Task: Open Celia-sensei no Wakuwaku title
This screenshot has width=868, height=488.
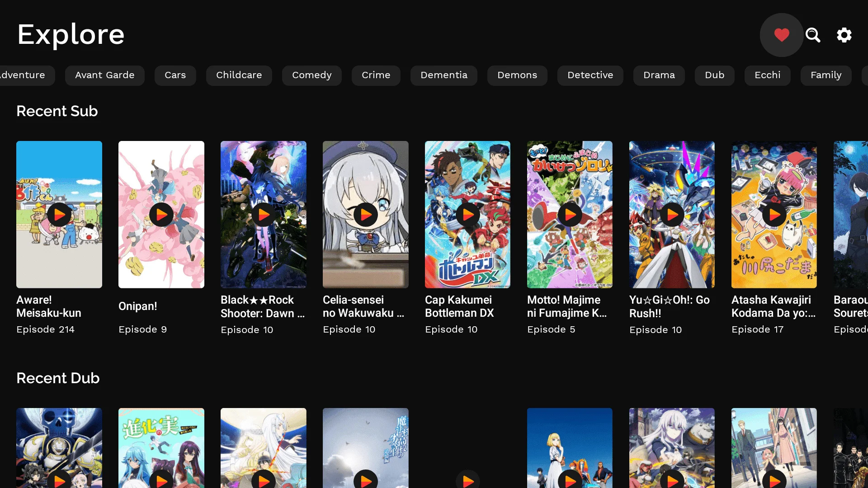Action: coord(363,306)
